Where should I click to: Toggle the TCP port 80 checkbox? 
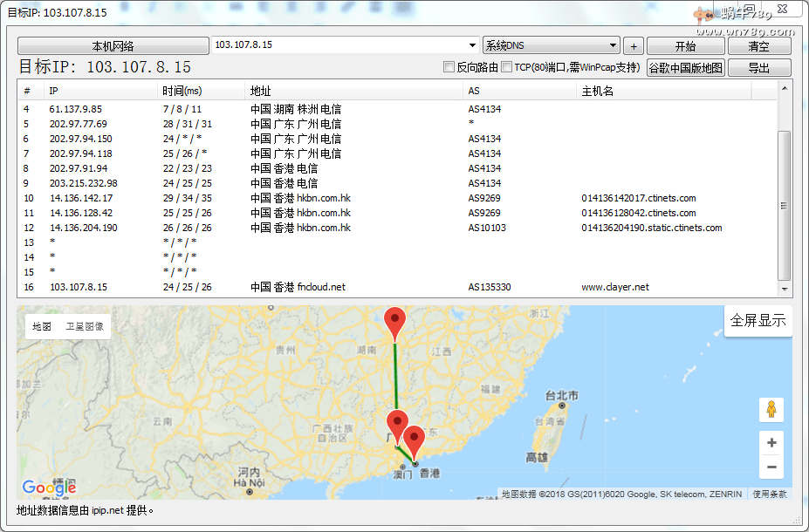pyautogui.click(x=506, y=67)
